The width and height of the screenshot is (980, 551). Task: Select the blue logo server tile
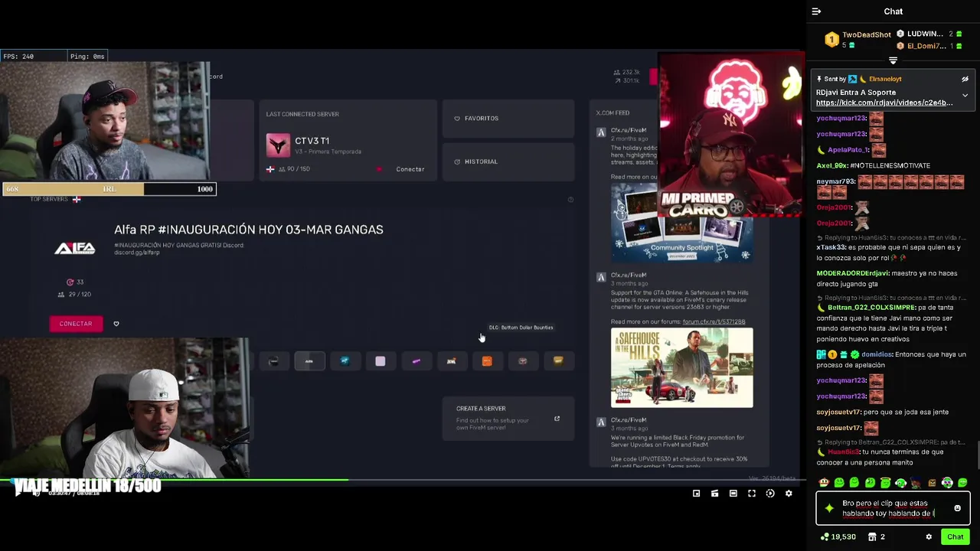345,361
